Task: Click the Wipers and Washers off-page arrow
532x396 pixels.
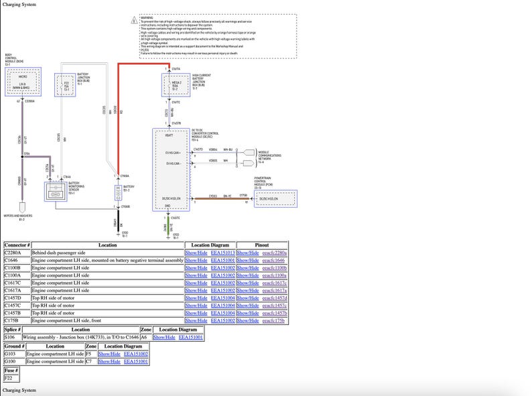Action: (22, 206)
